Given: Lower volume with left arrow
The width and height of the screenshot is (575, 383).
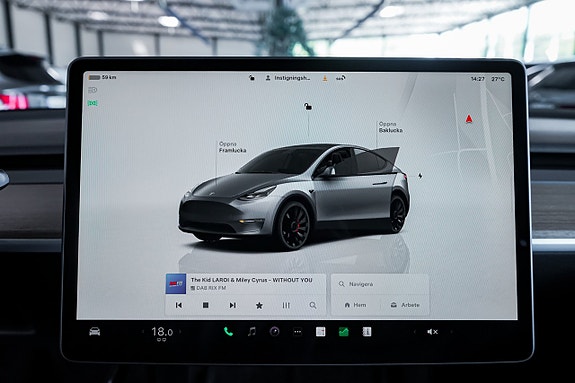Looking at the screenshot, I should 415,332.
